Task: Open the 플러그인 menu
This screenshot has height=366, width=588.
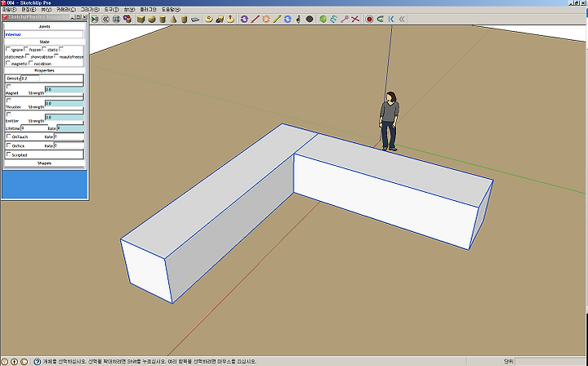Action: [x=148, y=9]
